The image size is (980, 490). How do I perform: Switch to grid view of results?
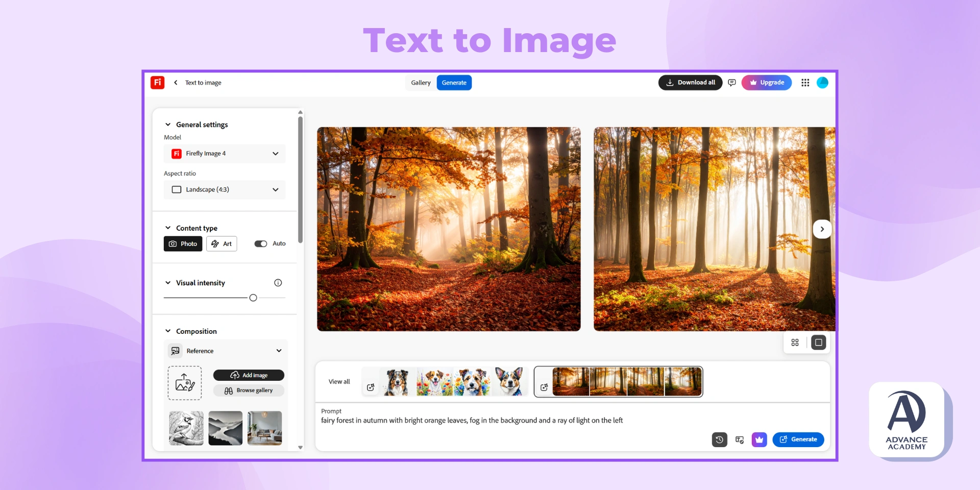pos(795,342)
